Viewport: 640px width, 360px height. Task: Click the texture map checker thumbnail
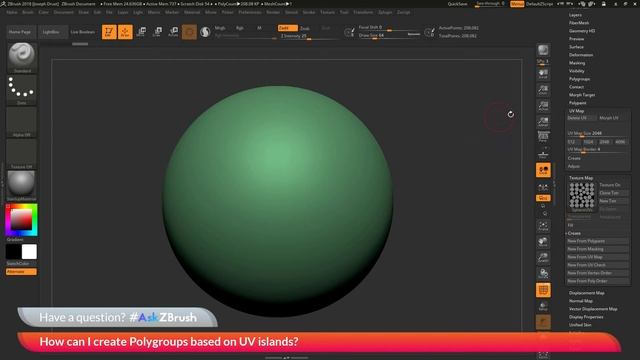pos(582,197)
